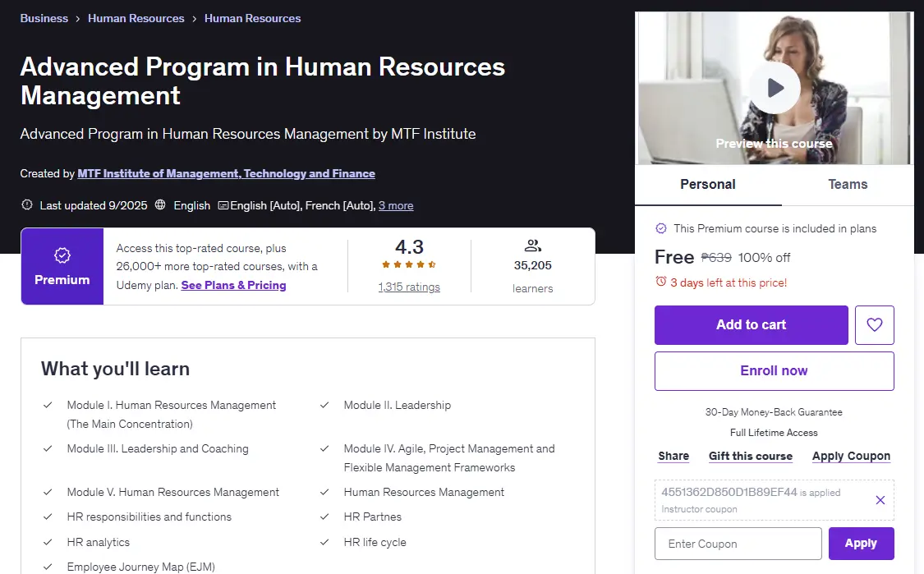Open the second Human Resources breadcrumb
Screen dimensions: 924x574
(253, 18)
